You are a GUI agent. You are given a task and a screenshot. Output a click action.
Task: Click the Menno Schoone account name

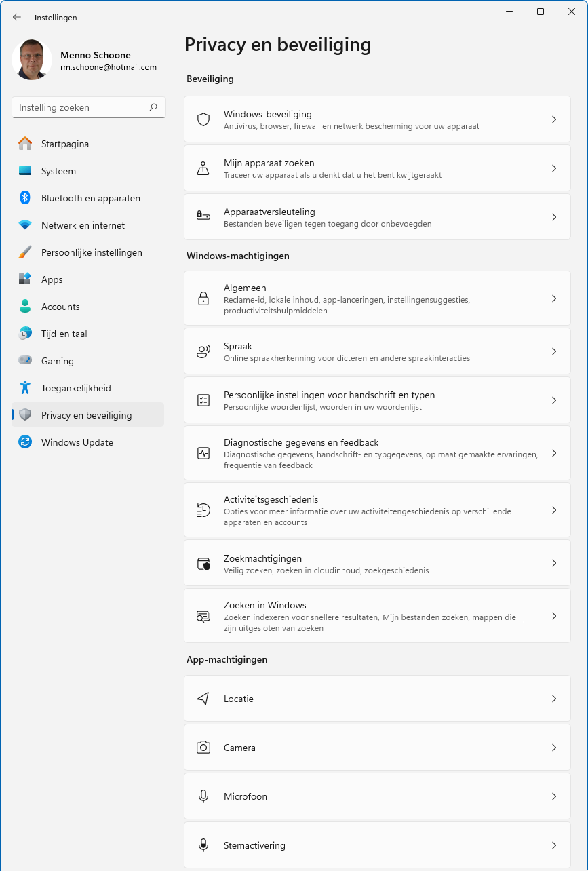(x=96, y=55)
